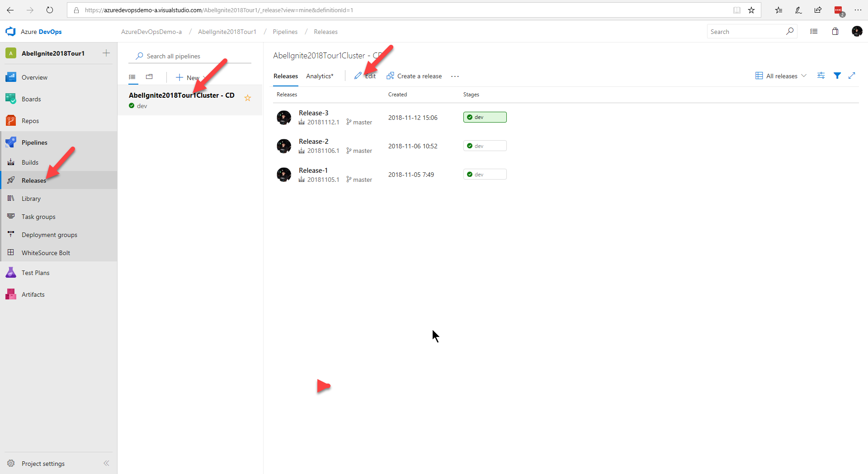Viewport: 868px width, 474px height.
Task: Edit the release pipeline
Action: (x=365, y=76)
